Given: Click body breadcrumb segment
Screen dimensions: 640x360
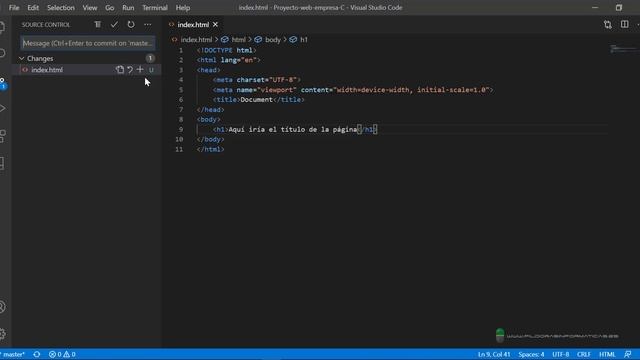Looking at the screenshot, I should tap(273, 40).
